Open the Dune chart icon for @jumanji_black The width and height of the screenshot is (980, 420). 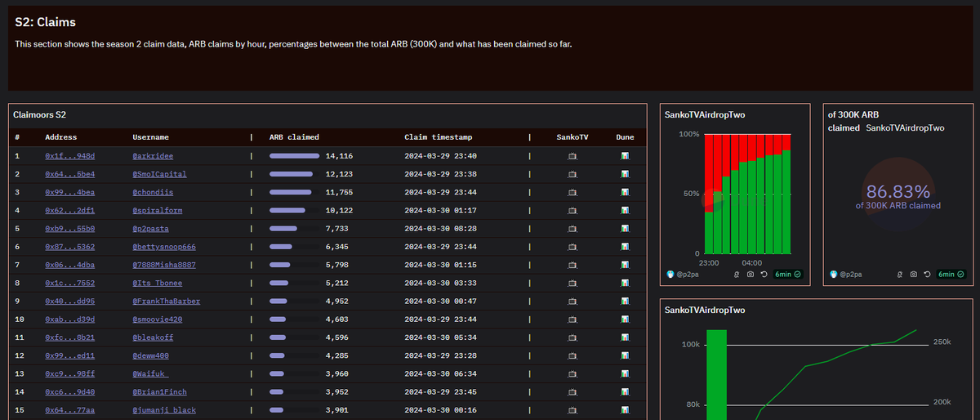tap(625, 409)
